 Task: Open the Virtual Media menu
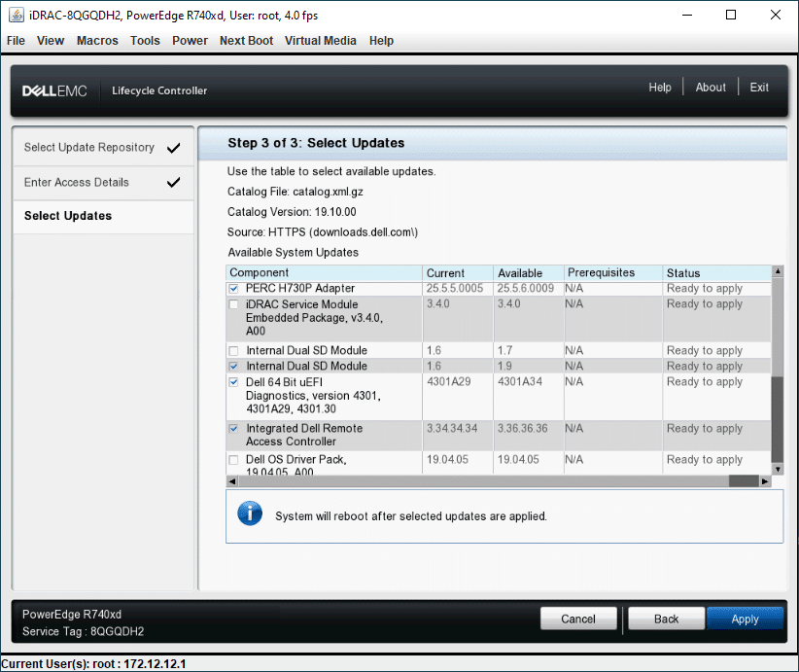click(320, 40)
